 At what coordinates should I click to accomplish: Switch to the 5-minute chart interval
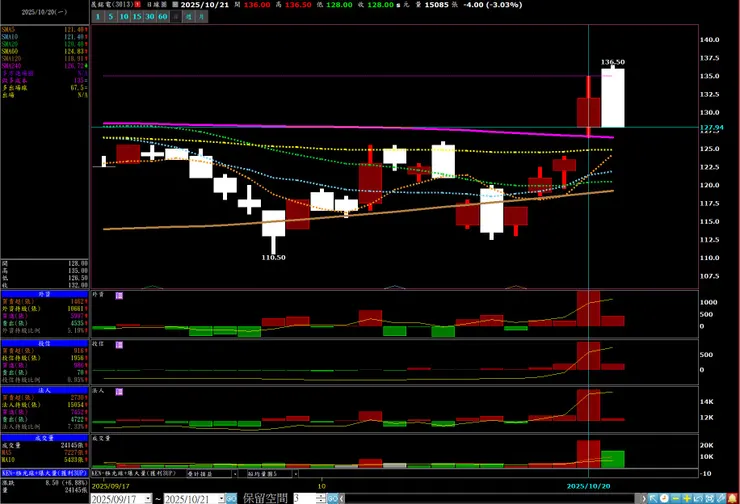[x=110, y=17]
